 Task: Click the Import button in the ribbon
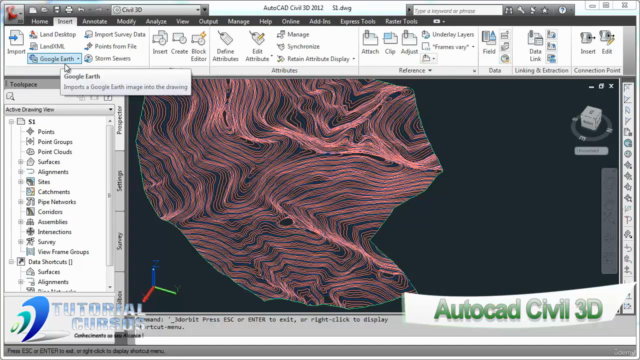tap(16, 42)
